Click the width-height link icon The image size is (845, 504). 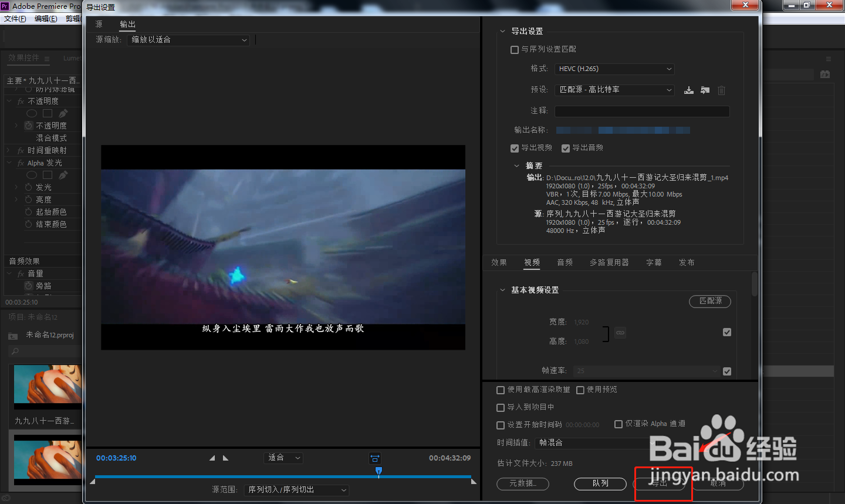[x=620, y=333]
